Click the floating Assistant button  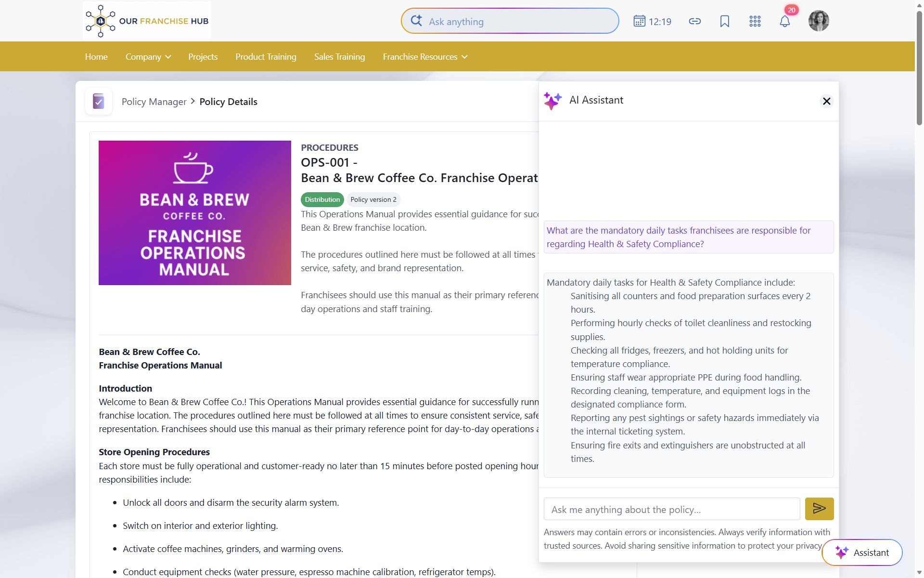862,552
